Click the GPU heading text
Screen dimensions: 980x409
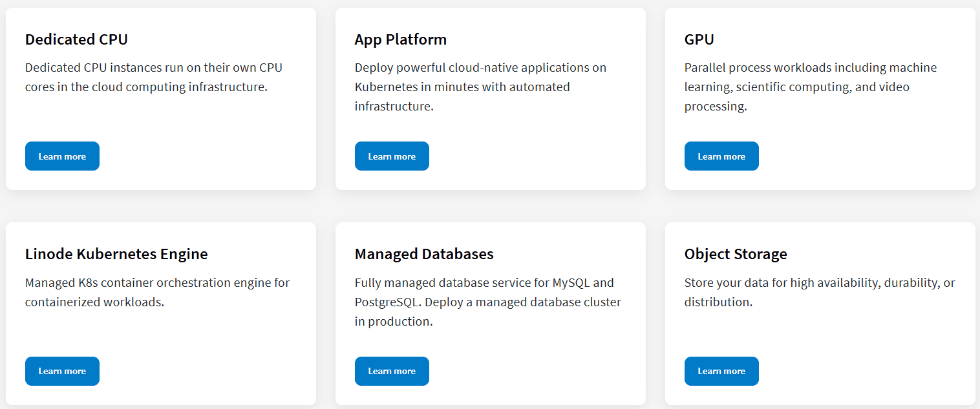tap(699, 39)
